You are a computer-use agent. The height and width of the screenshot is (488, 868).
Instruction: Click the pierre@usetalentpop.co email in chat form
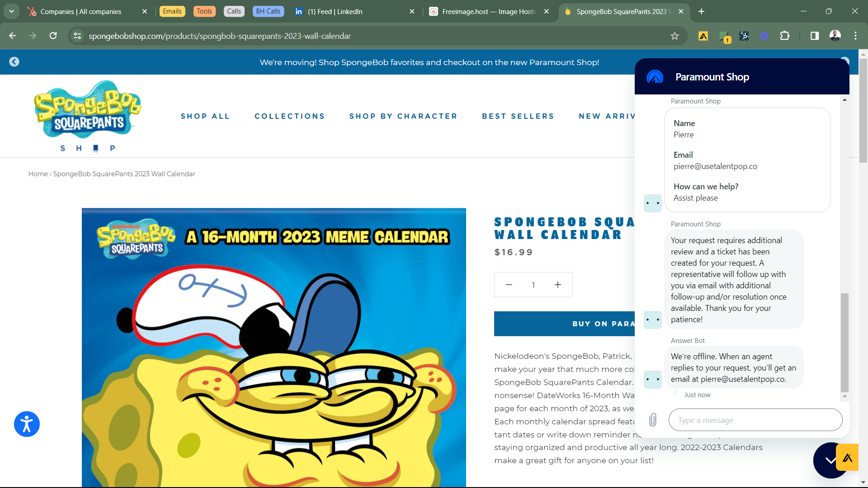click(x=715, y=166)
